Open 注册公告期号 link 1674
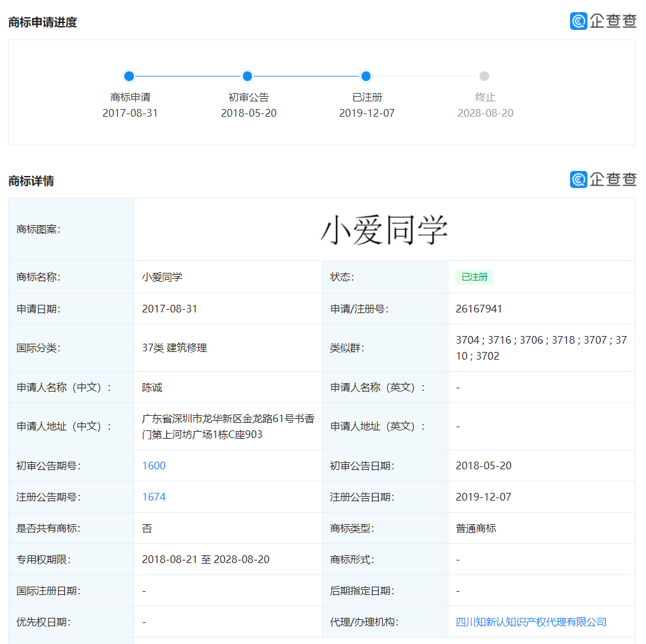Screen dimensions: 646x644 [x=154, y=497]
